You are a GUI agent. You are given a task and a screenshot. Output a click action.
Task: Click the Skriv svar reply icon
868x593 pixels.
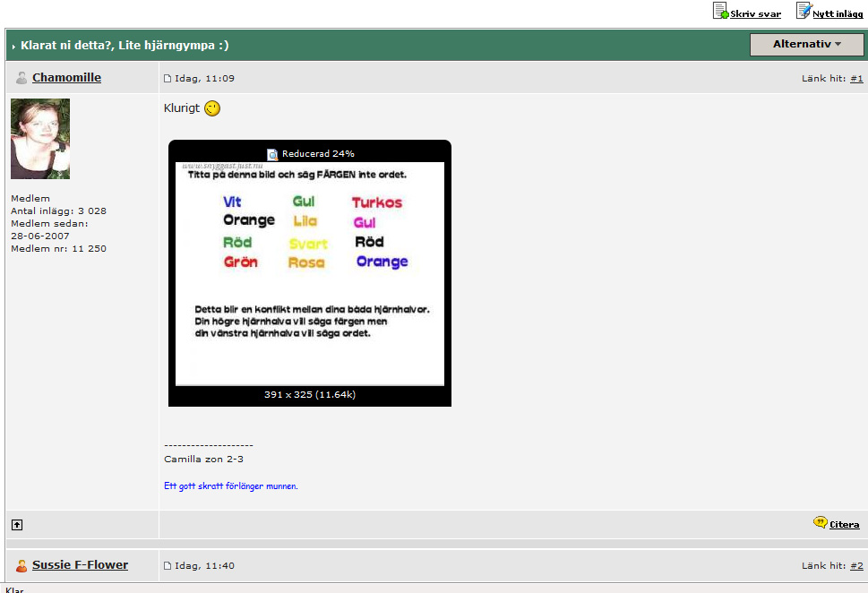(720, 11)
